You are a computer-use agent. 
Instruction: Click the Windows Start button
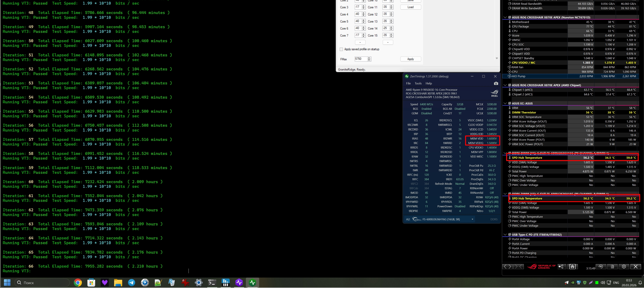coord(7,283)
